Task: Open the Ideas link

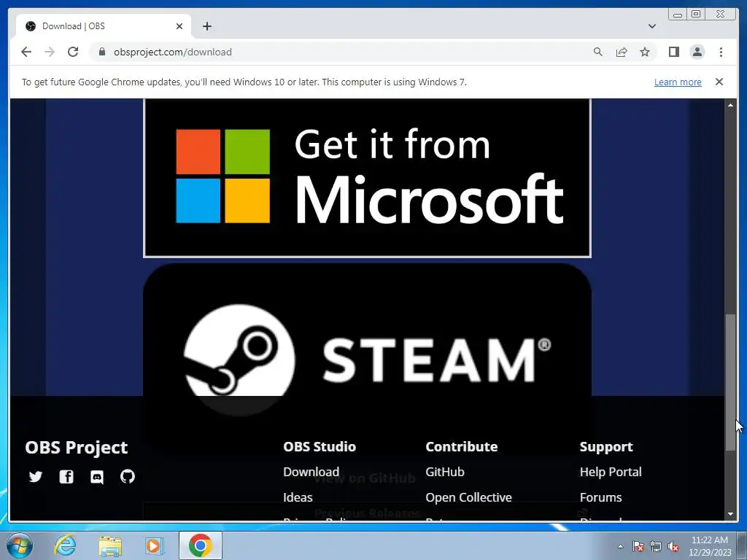Action: 298,497
